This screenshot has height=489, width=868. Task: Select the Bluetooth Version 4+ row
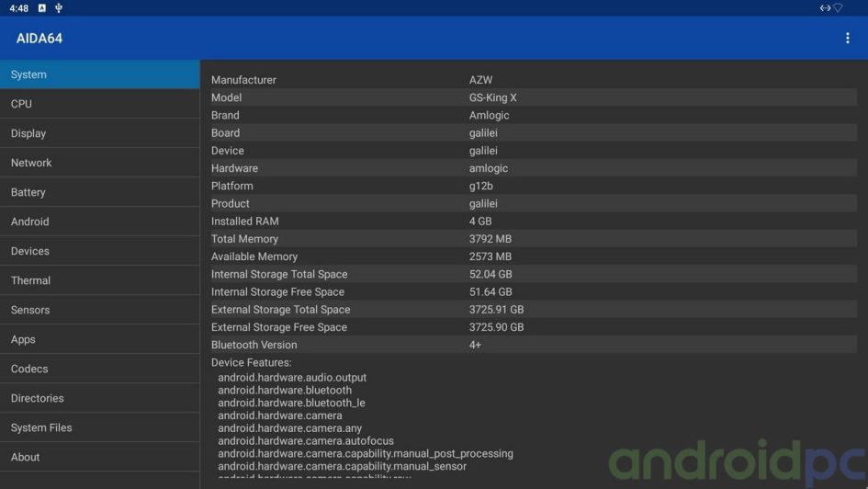(534, 345)
